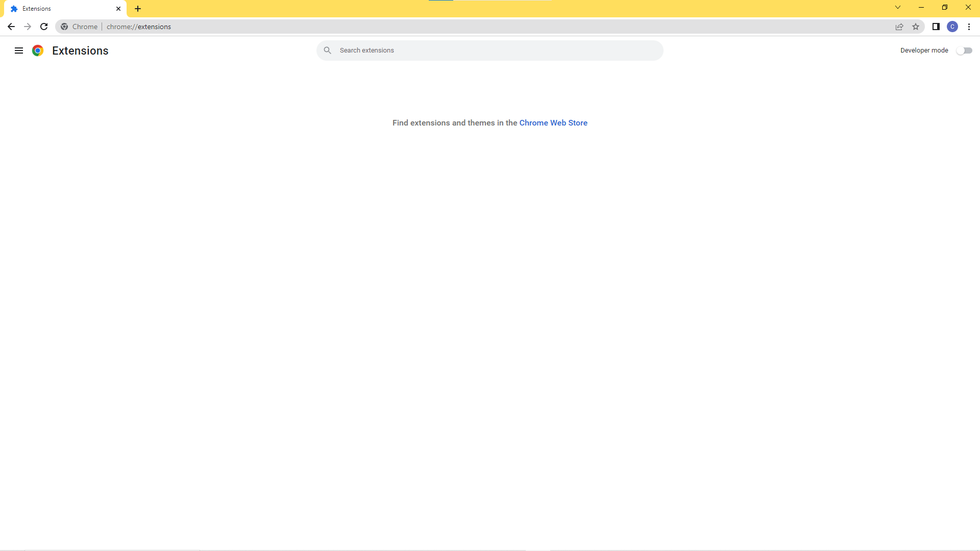Expand the tab search chevron

pos(898,8)
